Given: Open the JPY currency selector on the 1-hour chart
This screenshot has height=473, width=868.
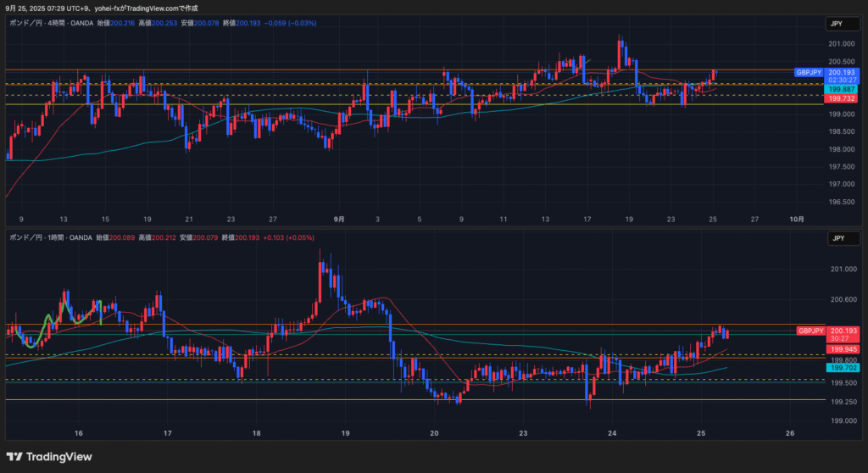Looking at the screenshot, I should pos(838,238).
